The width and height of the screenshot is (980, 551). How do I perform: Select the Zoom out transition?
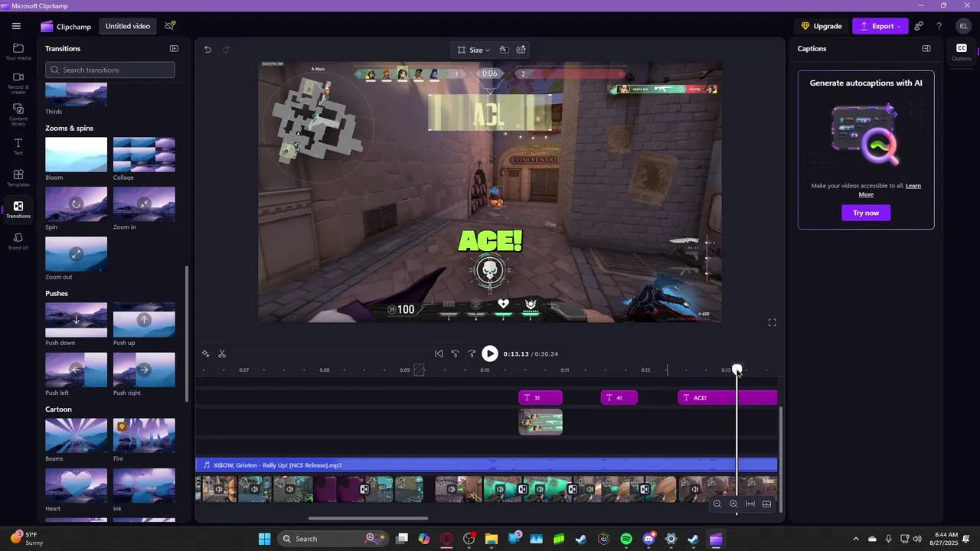[x=76, y=254]
